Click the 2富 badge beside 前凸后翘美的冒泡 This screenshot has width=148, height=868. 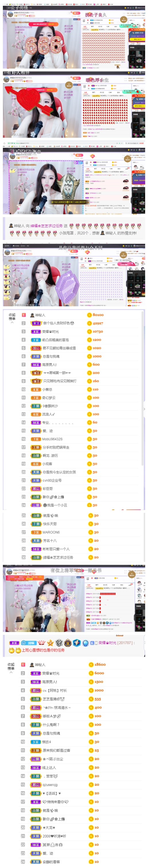[36, 340]
